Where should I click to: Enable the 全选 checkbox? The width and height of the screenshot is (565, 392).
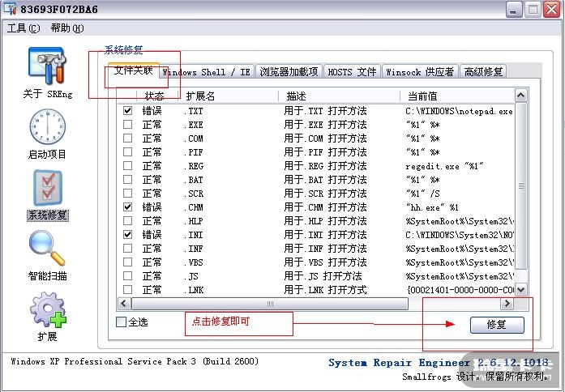tap(121, 322)
